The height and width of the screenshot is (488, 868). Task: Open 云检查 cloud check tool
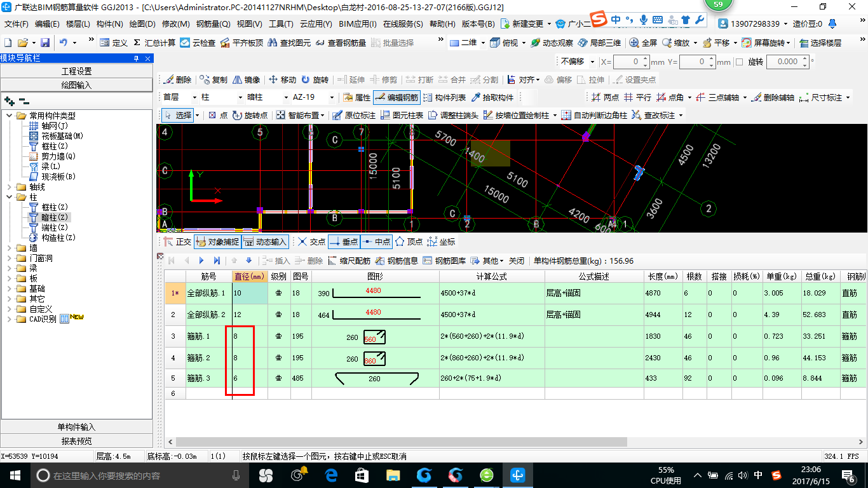pyautogui.click(x=198, y=43)
